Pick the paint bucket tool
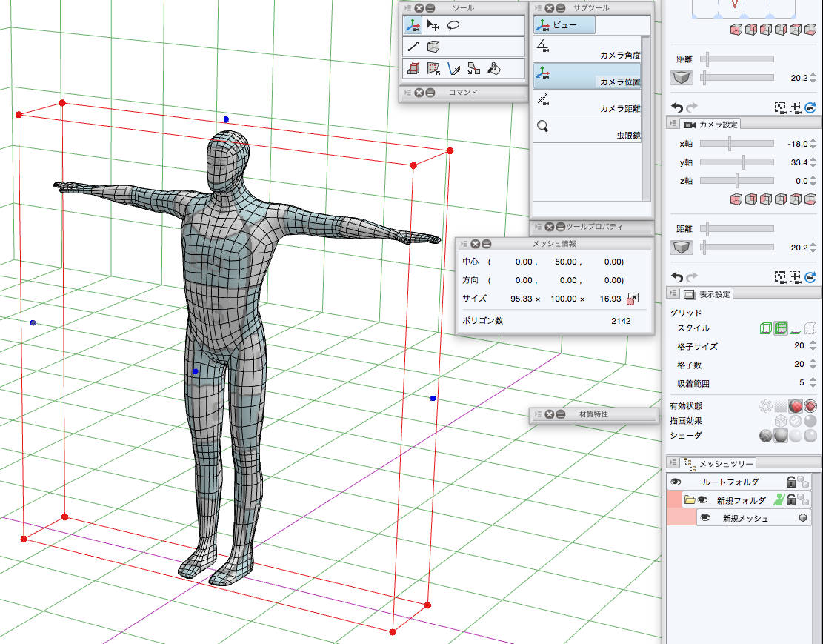Viewport: 823px width, 644px height. coord(495,69)
